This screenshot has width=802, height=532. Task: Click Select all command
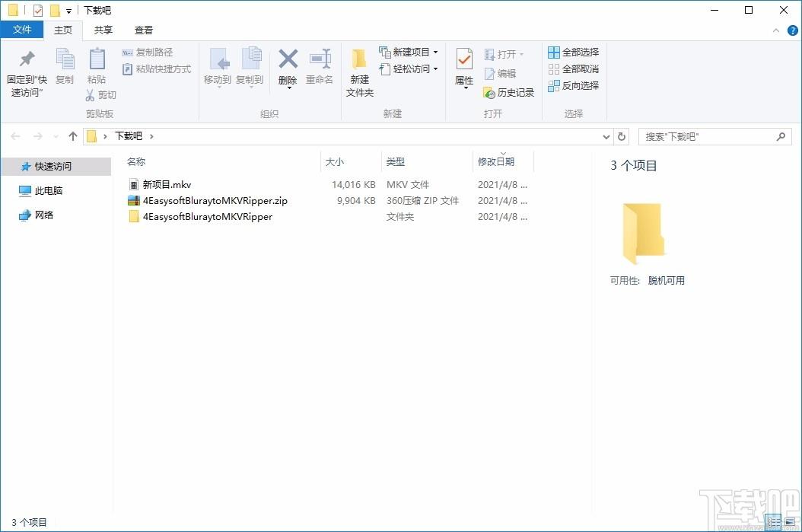(x=574, y=53)
